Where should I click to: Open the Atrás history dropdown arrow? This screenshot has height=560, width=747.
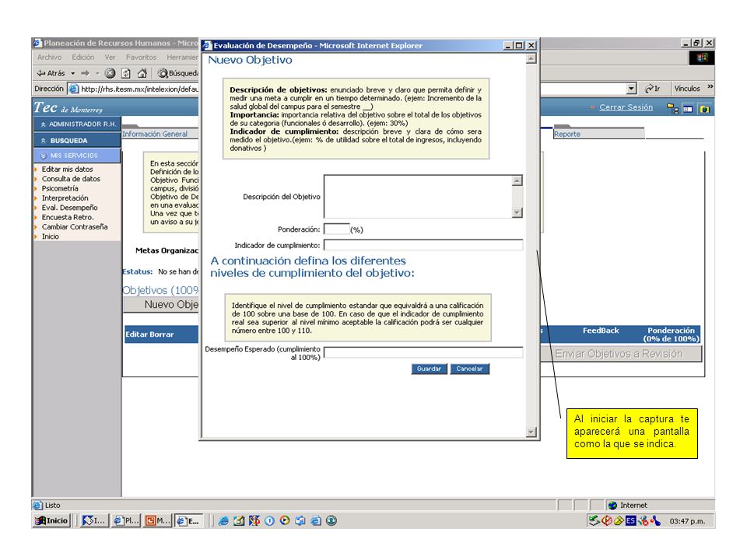coord(73,73)
